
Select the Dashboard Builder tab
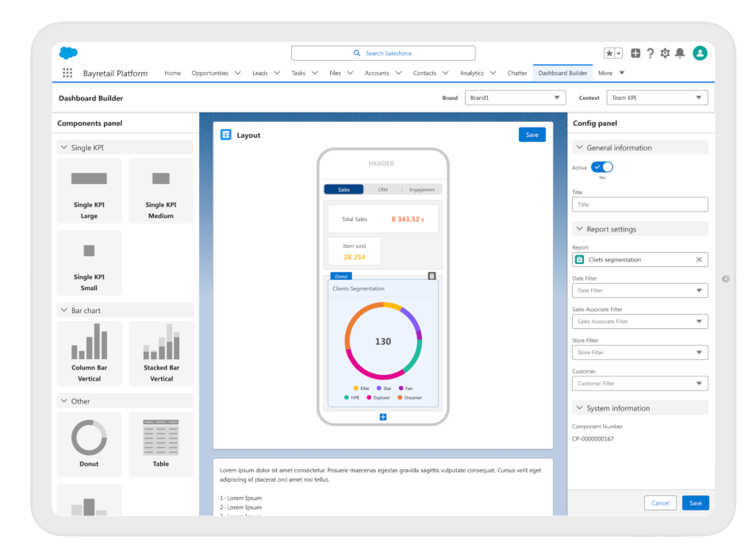[x=562, y=73]
